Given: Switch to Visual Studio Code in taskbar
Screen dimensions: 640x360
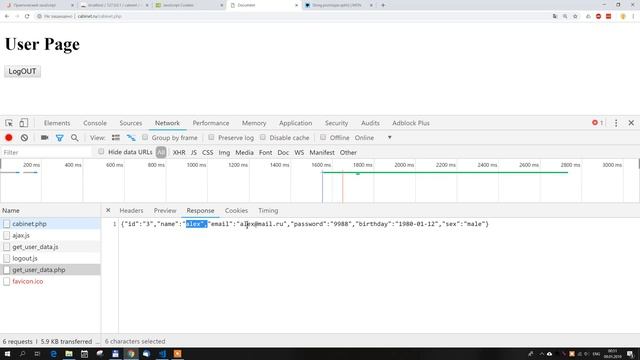Looking at the screenshot, I should coord(162,354).
